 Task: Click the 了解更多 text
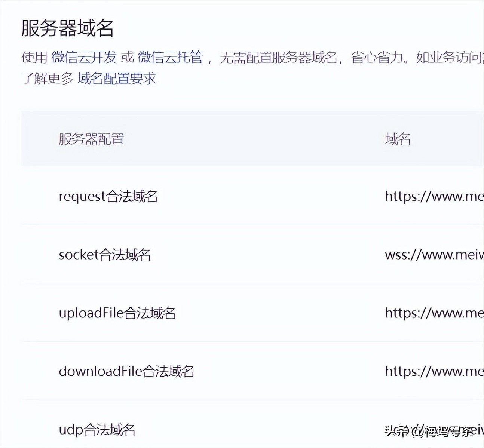pyautogui.click(x=48, y=78)
